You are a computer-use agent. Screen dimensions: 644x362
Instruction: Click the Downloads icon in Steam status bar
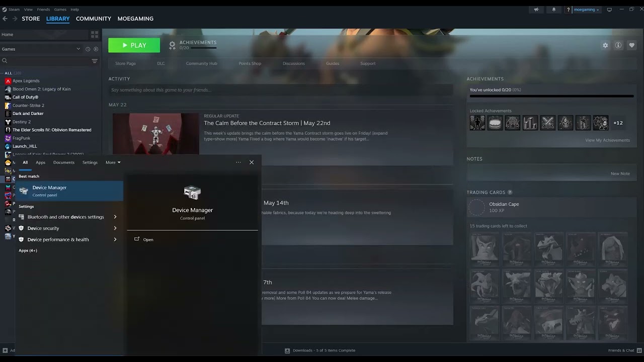[287, 350]
